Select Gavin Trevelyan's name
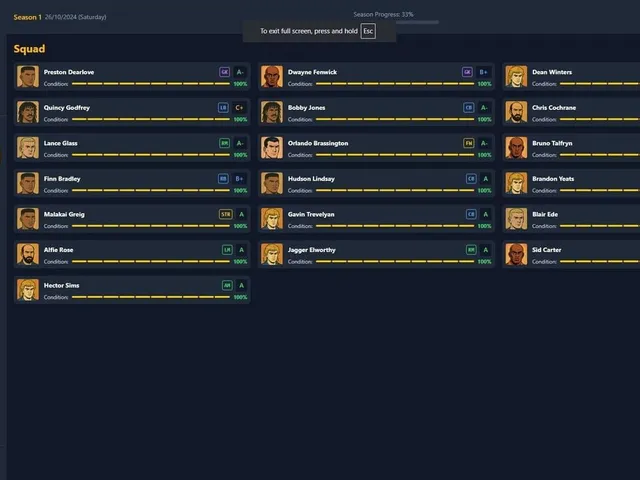Screen dimensions: 640x480 click(x=311, y=214)
